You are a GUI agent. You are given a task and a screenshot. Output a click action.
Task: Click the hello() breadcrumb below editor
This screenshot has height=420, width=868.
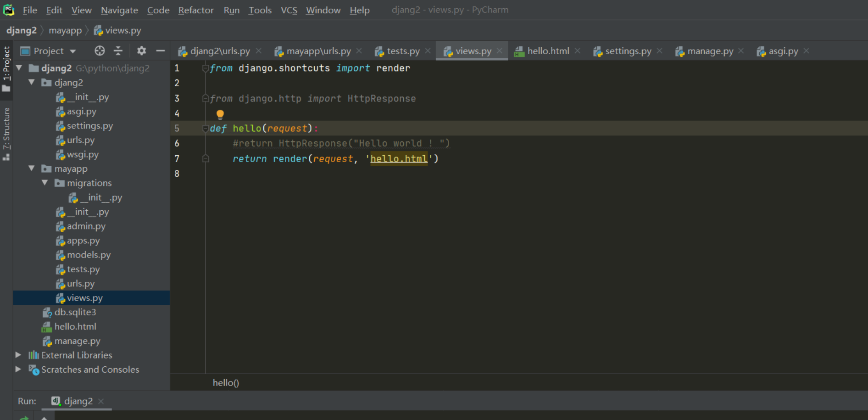(226, 382)
